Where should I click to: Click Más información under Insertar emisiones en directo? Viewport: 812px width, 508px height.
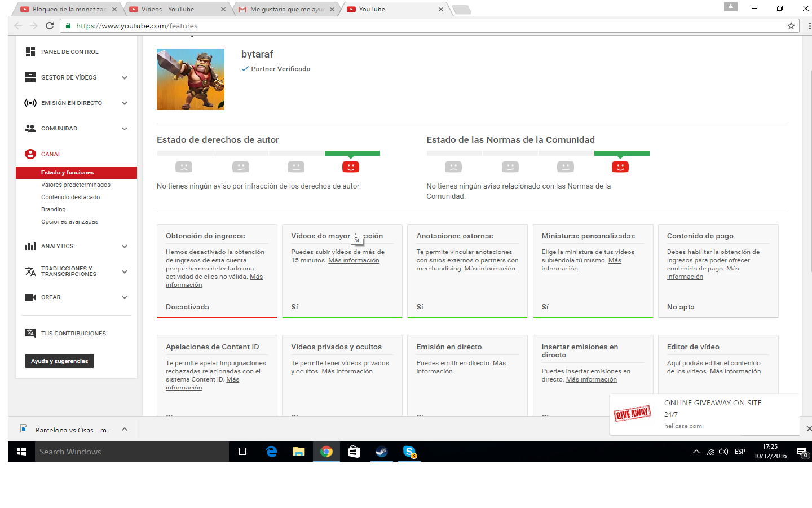(592, 380)
